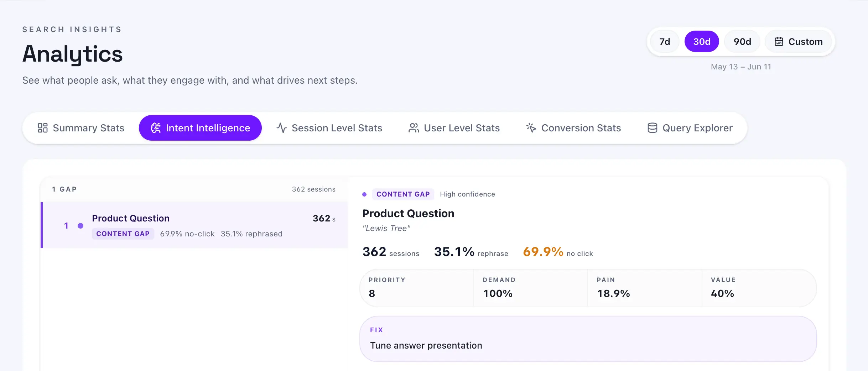Viewport: 868px width, 371px height.
Task: Click the "Lewis Tree" example query
Action: point(386,228)
